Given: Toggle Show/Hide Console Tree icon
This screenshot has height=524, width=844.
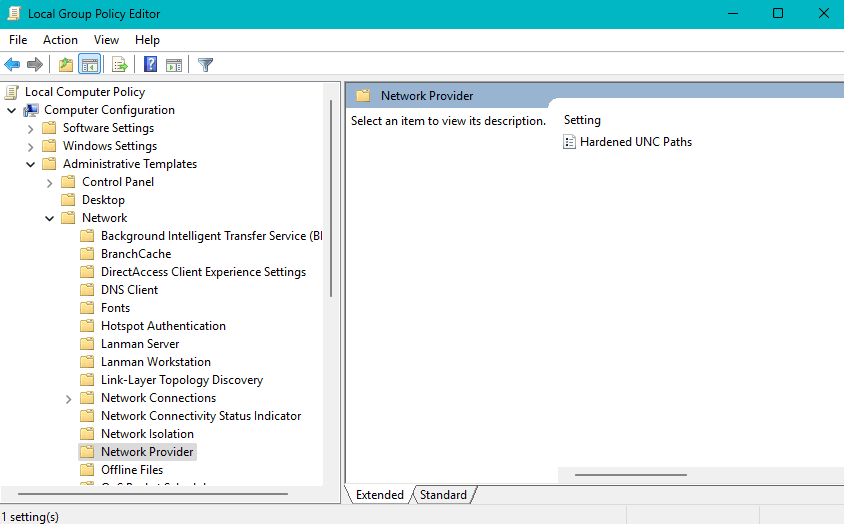Looking at the screenshot, I should pyautogui.click(x=89, y=65).
